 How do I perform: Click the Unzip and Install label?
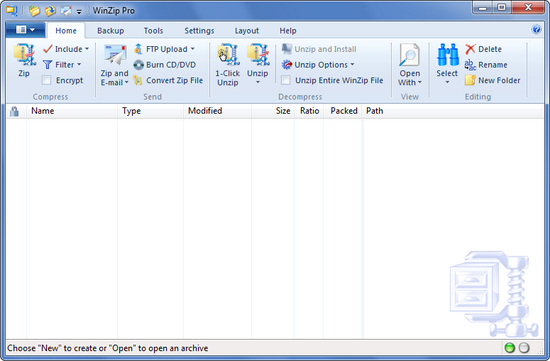click(325, 49)
